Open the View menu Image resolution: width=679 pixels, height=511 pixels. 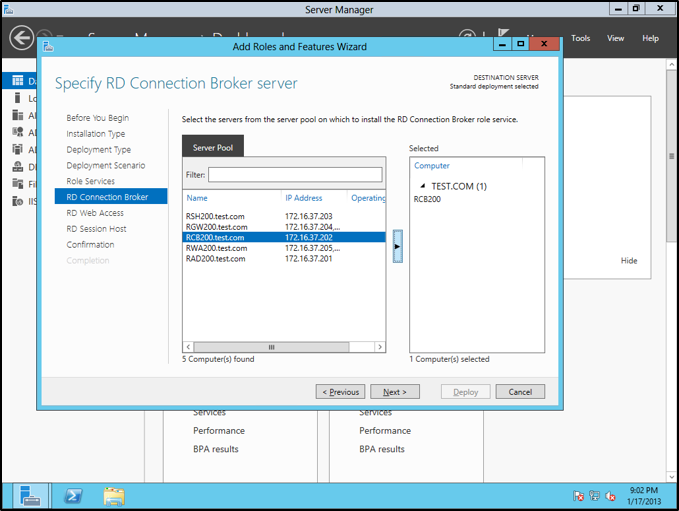pyautogui.click(x=616, y=38)
